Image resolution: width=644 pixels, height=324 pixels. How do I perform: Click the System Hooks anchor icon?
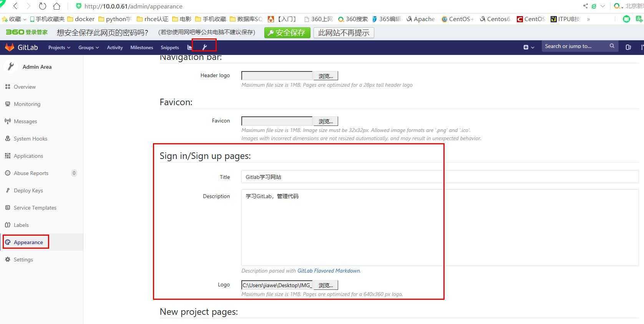coord(8,139)
